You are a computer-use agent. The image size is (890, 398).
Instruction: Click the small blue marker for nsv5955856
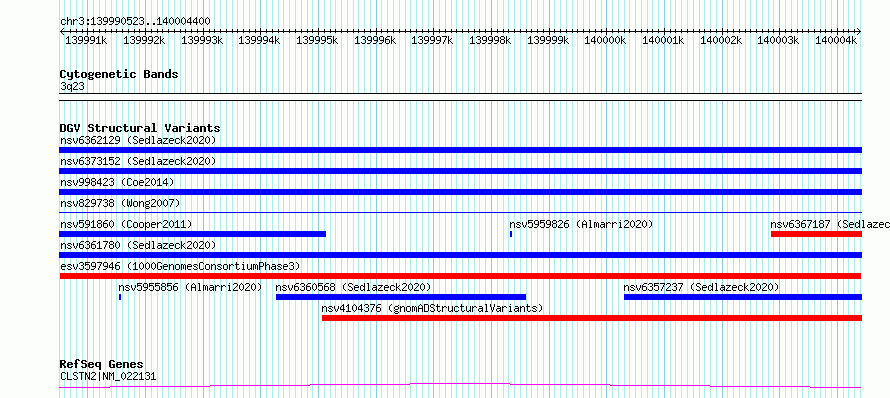[120, 297]
